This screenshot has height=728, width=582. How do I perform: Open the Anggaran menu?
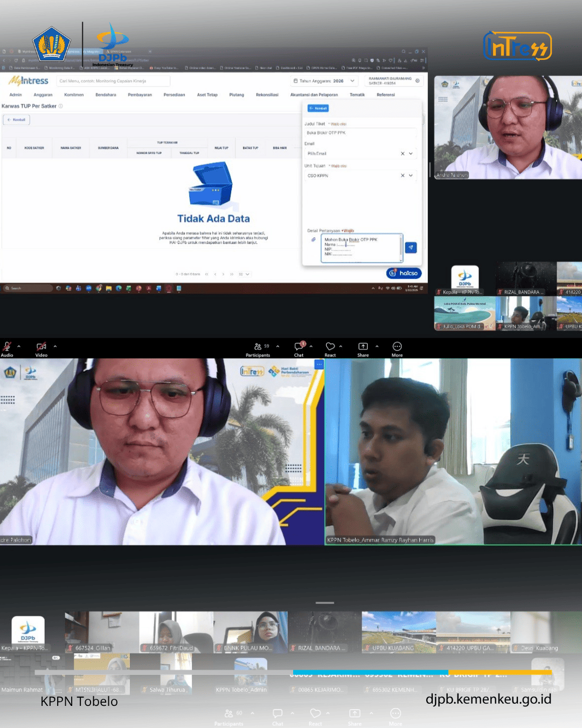tap(43, 95)
